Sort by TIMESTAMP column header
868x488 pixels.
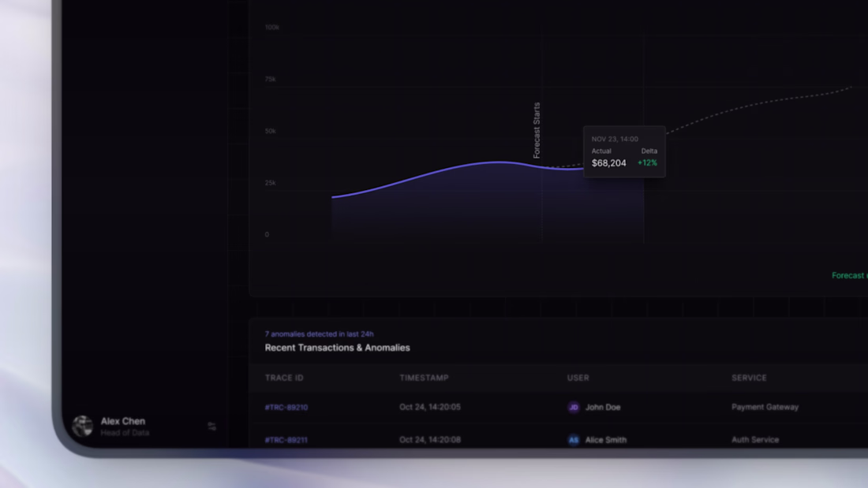click(424, 378)
